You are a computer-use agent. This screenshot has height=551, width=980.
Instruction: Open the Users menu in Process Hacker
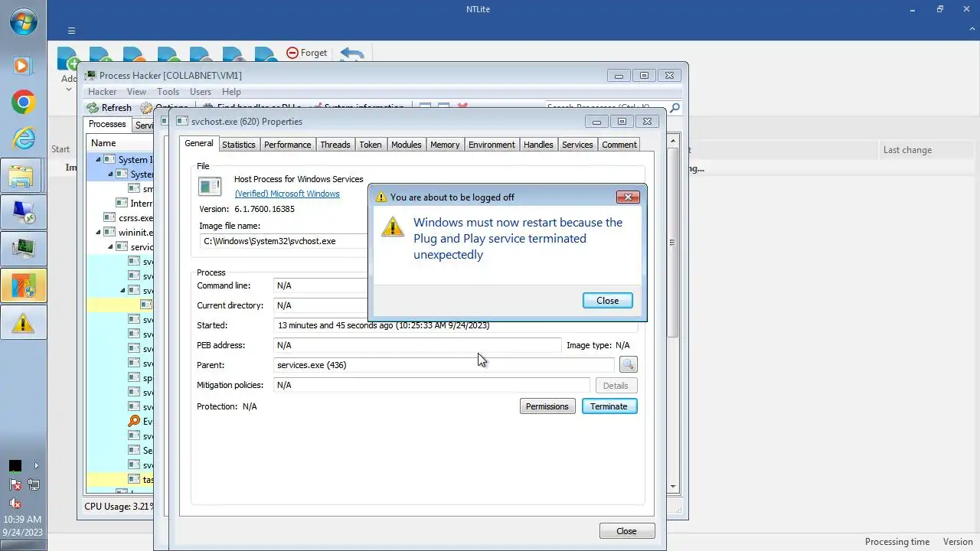200,92
